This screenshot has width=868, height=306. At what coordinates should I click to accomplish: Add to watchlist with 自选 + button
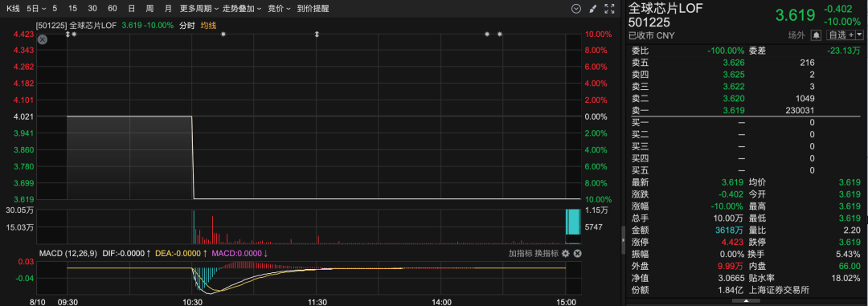click(840, 35)
